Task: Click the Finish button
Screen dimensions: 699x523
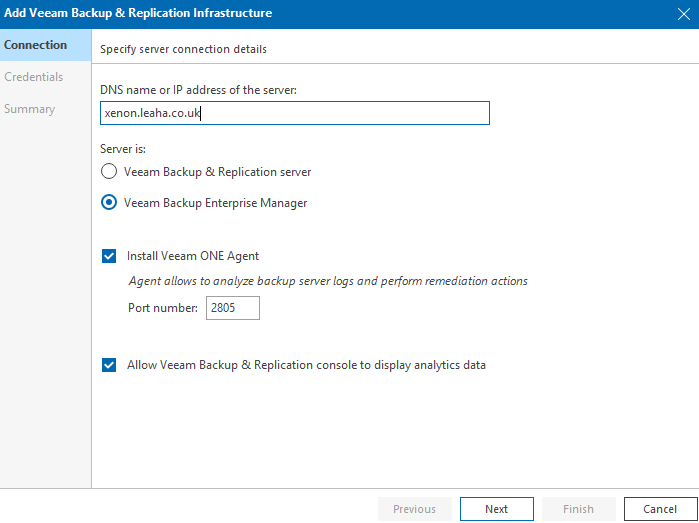Action: 578,509
